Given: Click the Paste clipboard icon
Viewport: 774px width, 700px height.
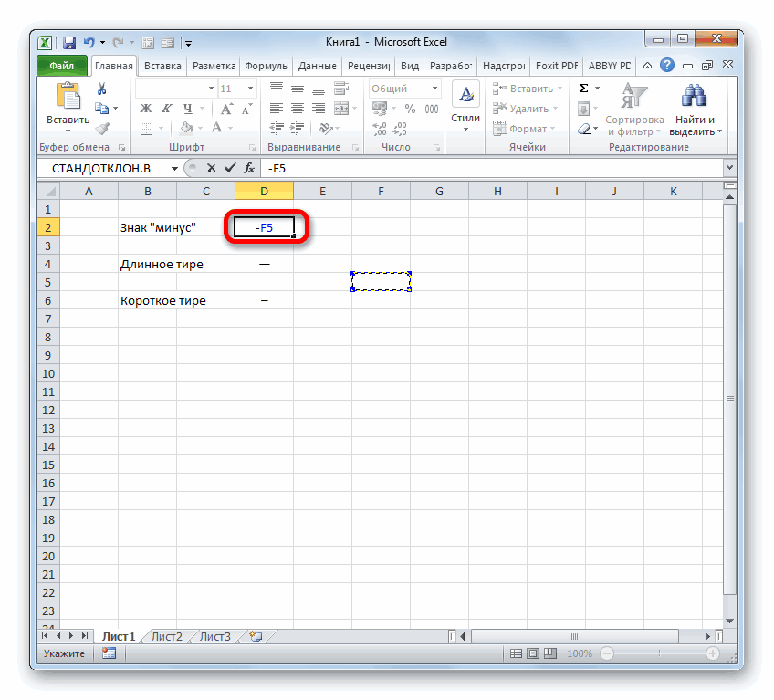Looking at the screenshot, I should coord(68,95).
